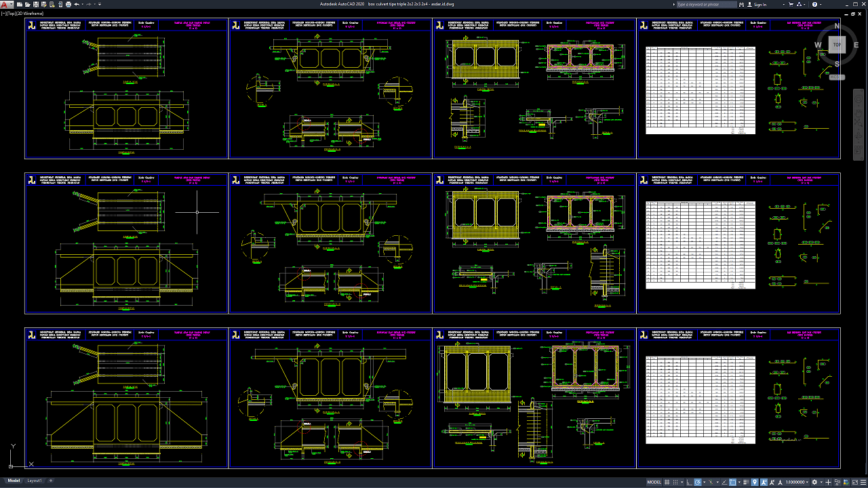Undo the last action
The height and width of the screenshot is (488, 868).
point(77,4)
